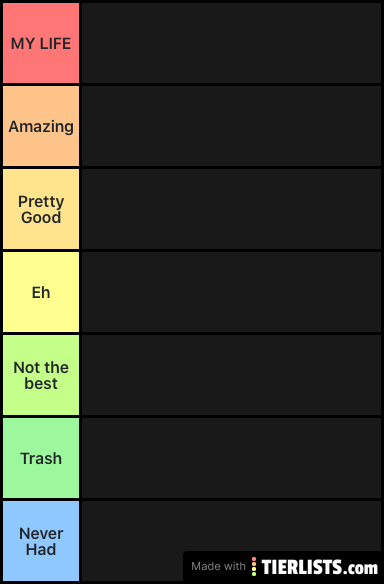The image size is (384, 584).
Task: Select the orange Amazing tier label
Action: pyautogui.click(x=41, y=126)
